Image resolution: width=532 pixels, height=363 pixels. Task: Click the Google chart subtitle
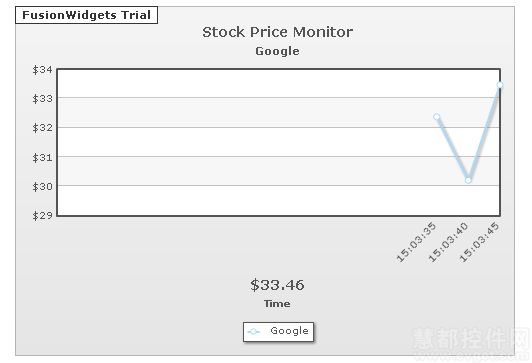point(278,51)
